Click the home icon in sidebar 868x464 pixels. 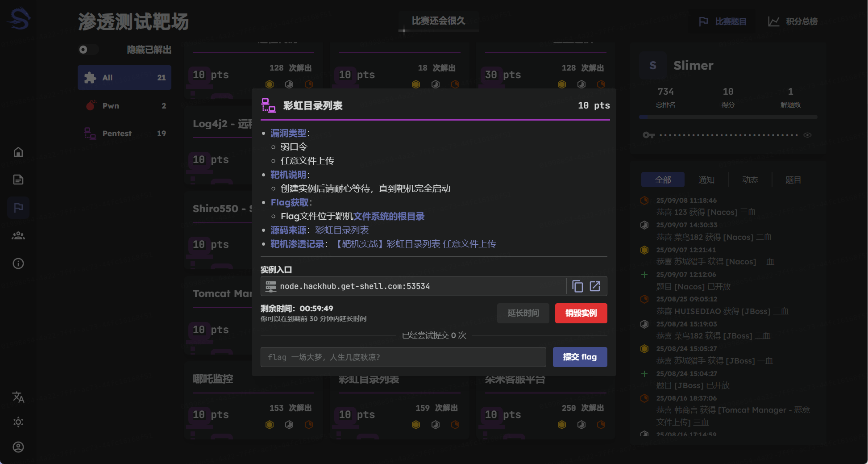tap(18, 152)
